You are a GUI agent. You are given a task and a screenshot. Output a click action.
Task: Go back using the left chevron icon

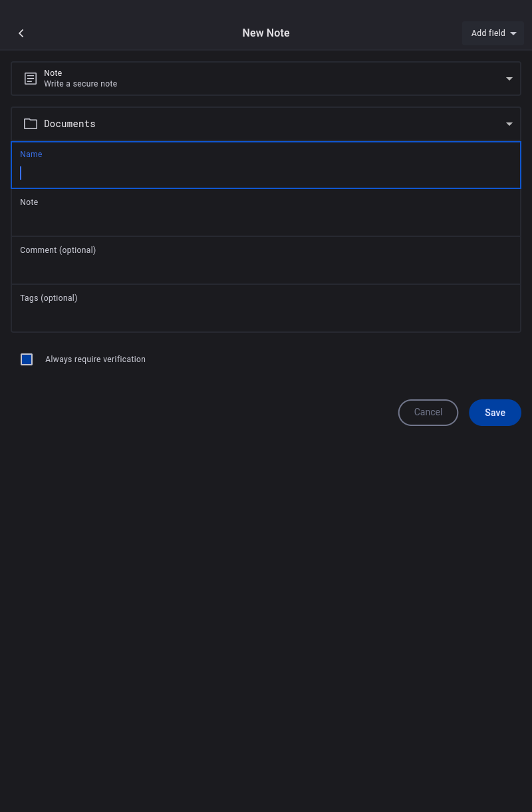(x=21, y=33)
